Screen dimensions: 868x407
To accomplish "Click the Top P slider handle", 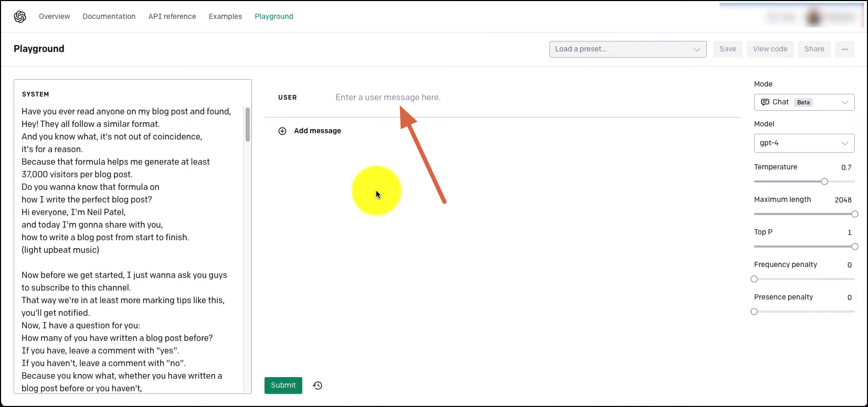I will (855, 247).
